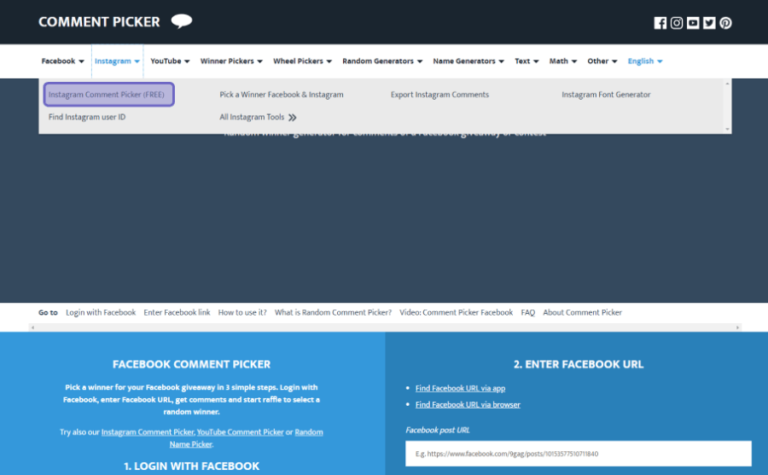Click the speech bubble logo icon

coord(181,21)
